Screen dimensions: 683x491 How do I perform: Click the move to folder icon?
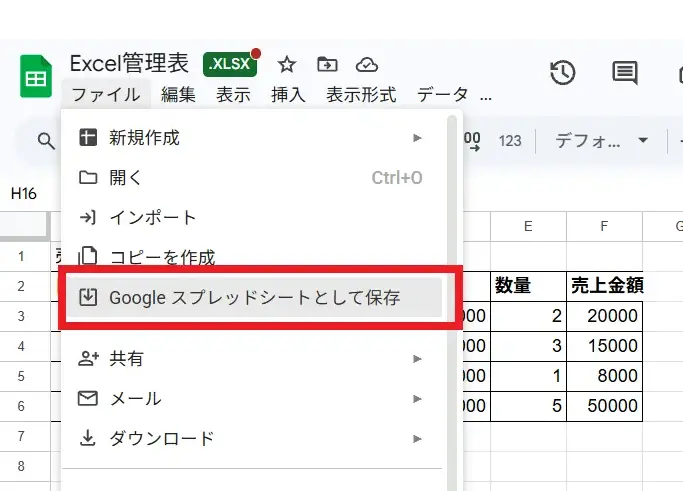(x=327, y=65)
